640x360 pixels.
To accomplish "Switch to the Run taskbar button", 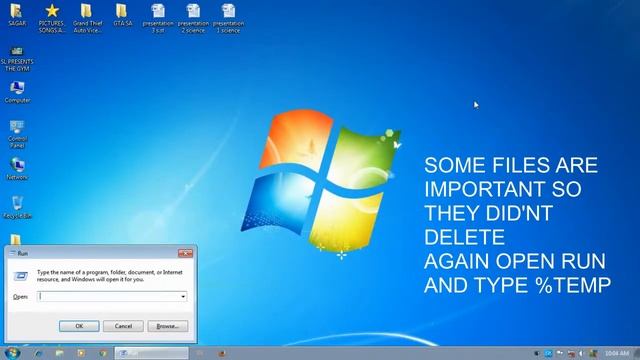I will pyautogui.click(x=151, y=353).
